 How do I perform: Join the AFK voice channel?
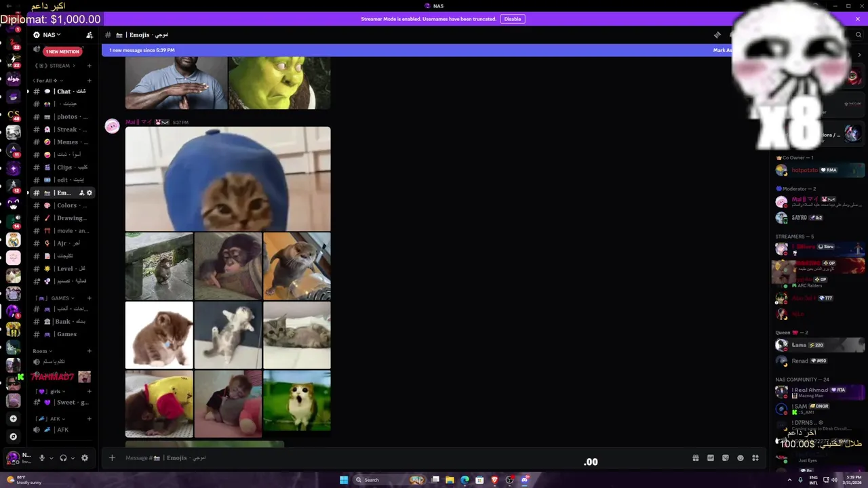point(62,430)
